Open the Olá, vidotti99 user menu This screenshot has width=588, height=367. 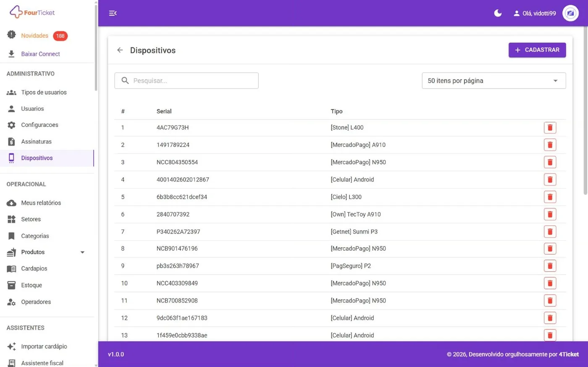535,13
